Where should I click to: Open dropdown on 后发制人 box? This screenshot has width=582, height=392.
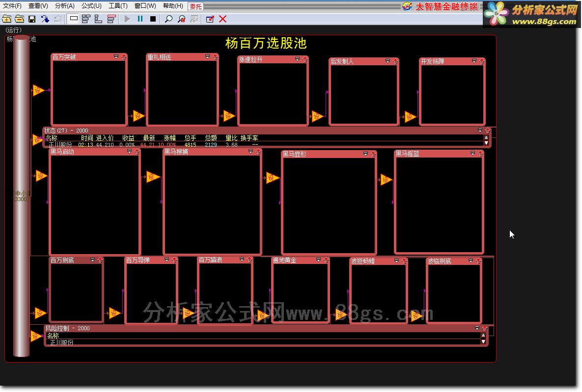[388, 61]
